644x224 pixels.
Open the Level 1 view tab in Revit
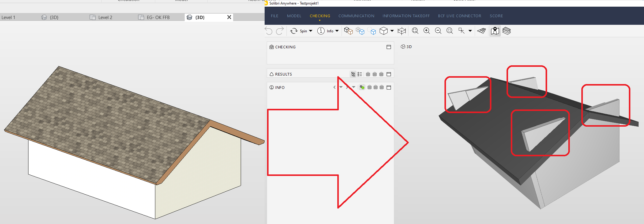tap(8, 17)
